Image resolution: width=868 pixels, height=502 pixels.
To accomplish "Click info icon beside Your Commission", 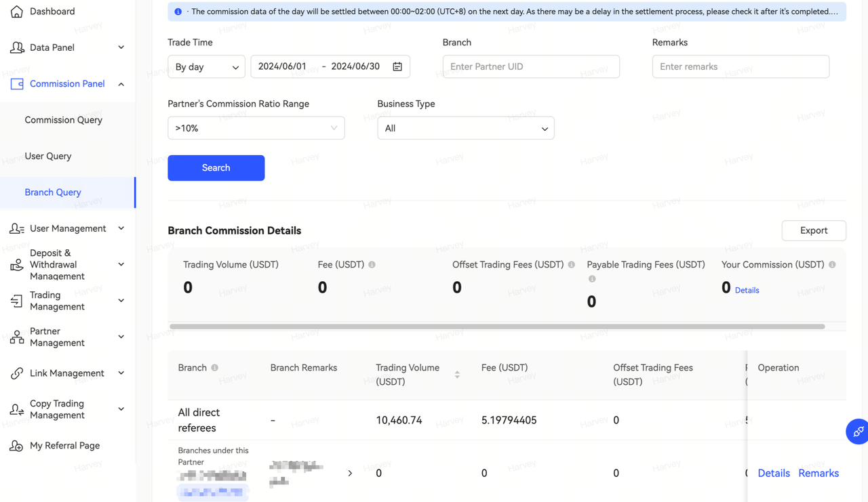I will tap(832, 265).
